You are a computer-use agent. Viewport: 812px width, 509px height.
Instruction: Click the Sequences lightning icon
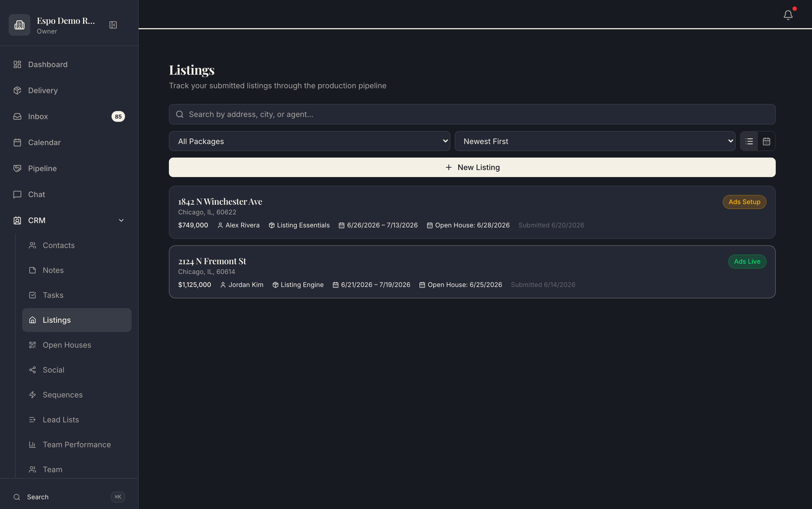[x=32, y=395]
